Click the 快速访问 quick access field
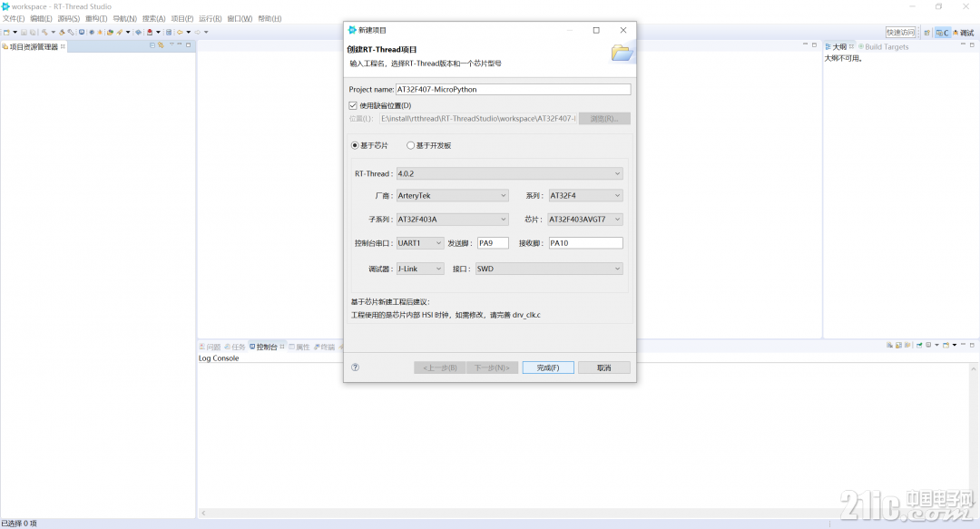 pyautogui.click(x=901, y=33)
